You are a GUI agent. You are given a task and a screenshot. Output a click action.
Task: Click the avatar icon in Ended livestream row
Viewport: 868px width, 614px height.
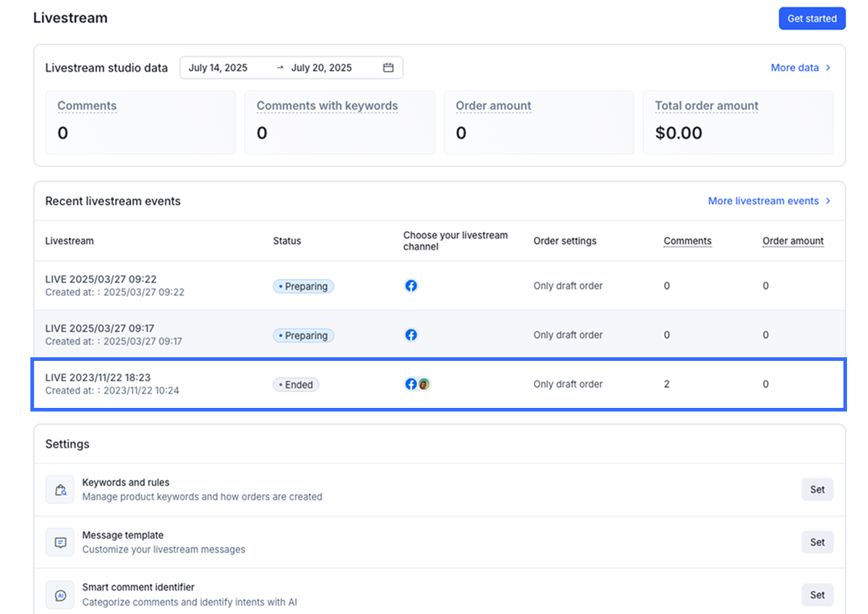(424, 384)
